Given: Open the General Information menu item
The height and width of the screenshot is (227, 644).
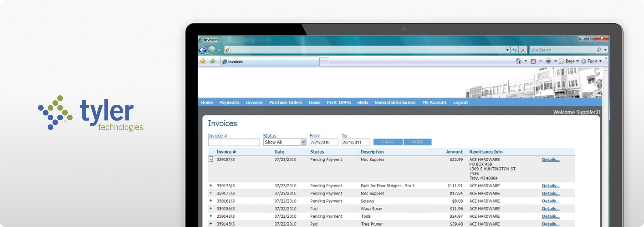Looking at the screenshot, I should pyautogui.click(x=395, y=102).
